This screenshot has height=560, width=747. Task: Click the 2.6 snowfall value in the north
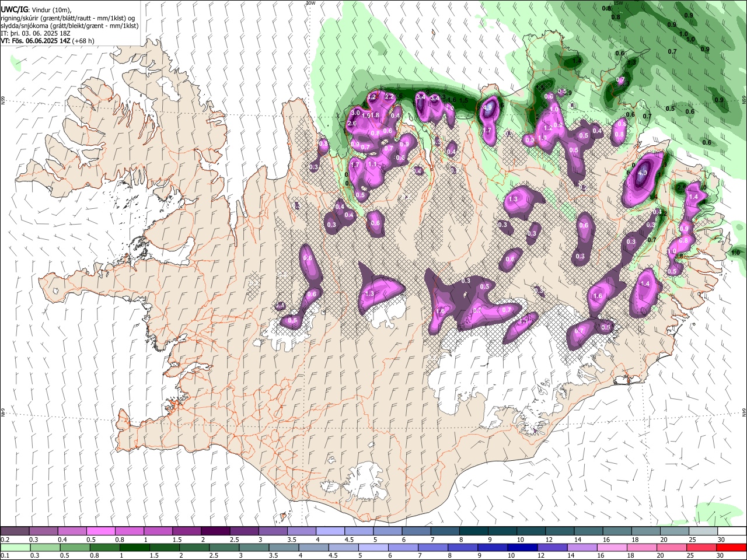coord(352,124)
